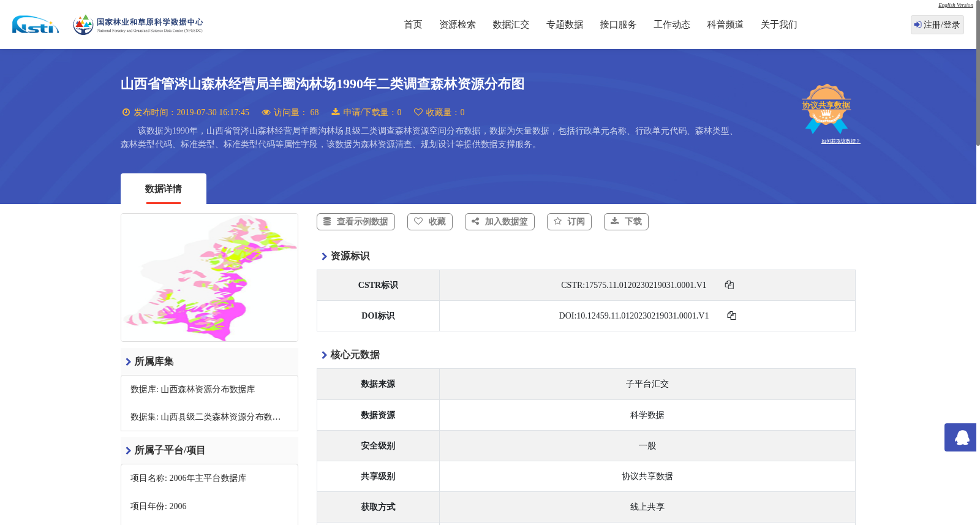Select 项目名称: 2006年主平台数据库

(189, 478)
